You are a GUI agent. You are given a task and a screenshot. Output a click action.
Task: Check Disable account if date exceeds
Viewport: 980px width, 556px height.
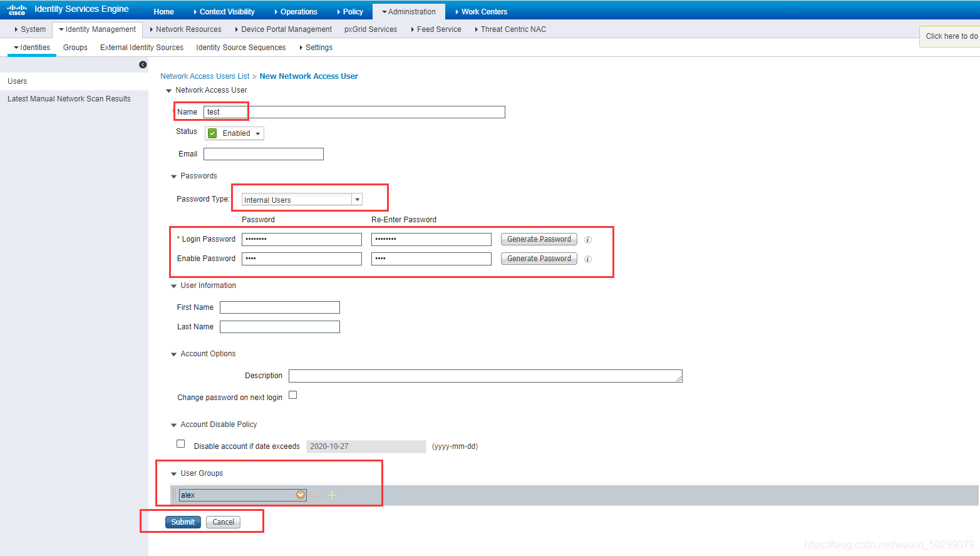[180, 443]
